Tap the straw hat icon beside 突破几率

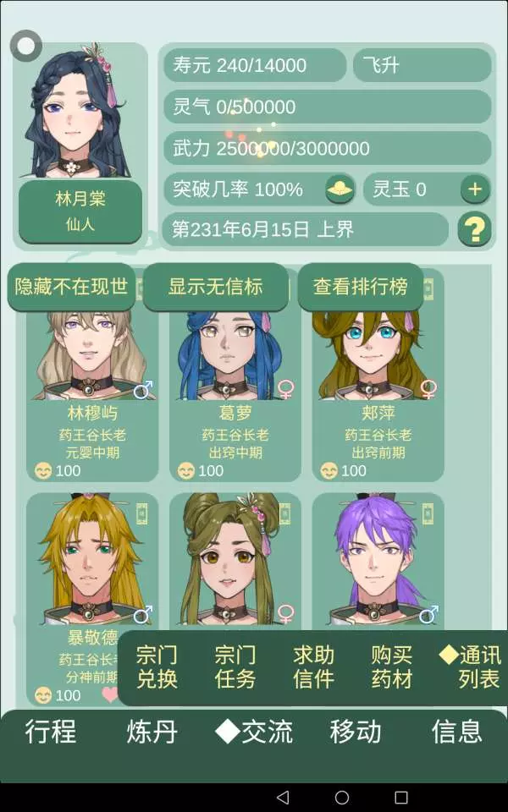click(x=340, y=189)
